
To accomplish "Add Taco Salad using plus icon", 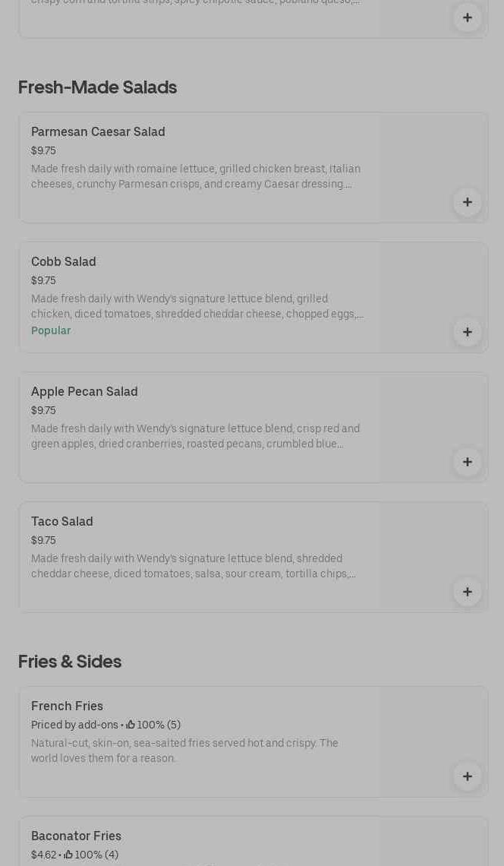I will tap(468, 592).
